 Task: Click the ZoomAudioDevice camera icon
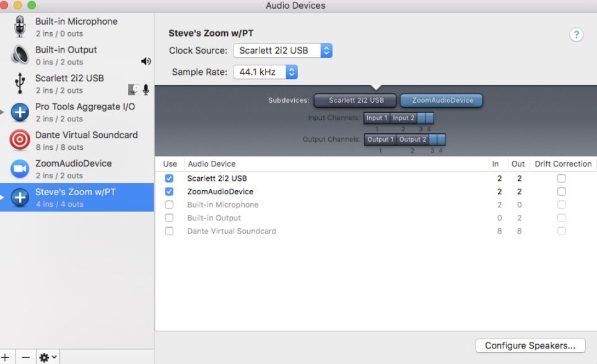pos(20,168)
